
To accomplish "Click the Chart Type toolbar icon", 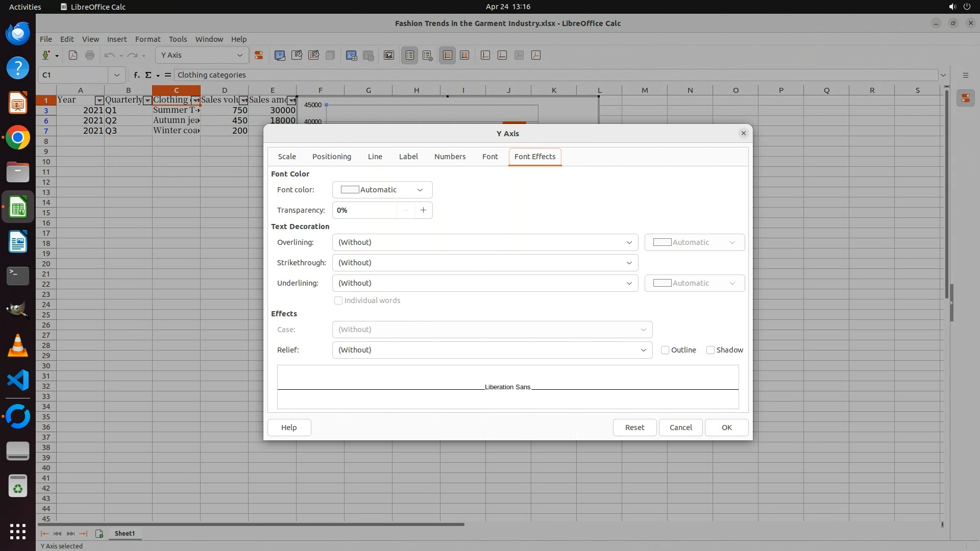I will (x=280, y=55).
